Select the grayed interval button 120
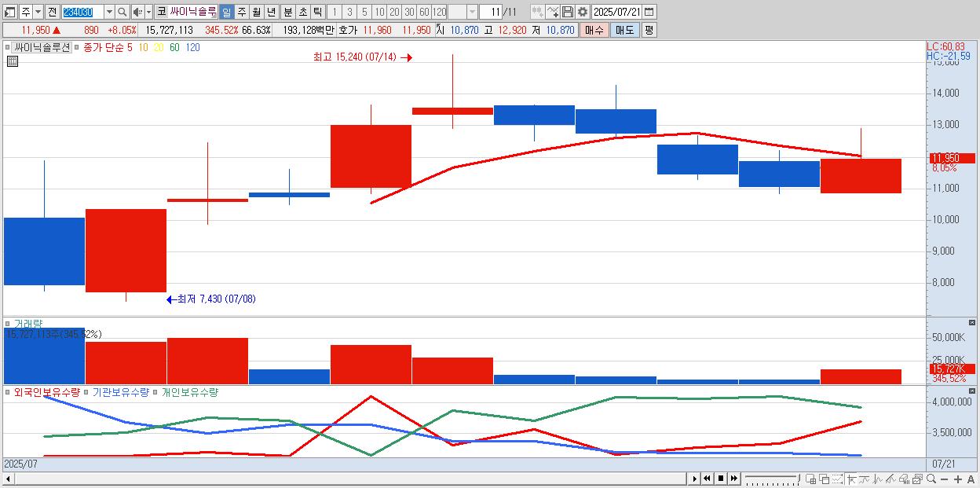980x488 pixels. pos(440,12)
